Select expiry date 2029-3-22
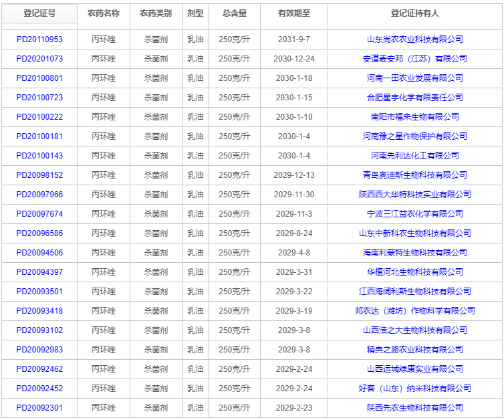The height and width of the screenshot is (420, 504). click(x=294, y=292)
